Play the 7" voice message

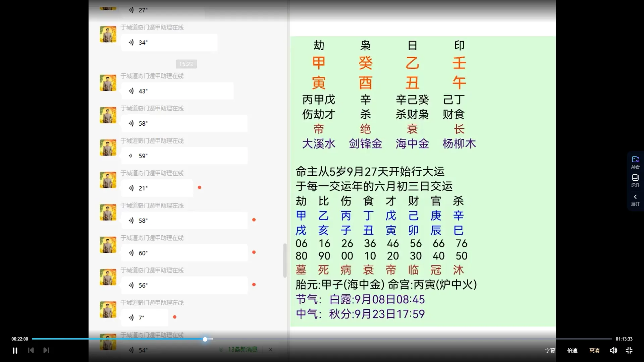point(145,318)
